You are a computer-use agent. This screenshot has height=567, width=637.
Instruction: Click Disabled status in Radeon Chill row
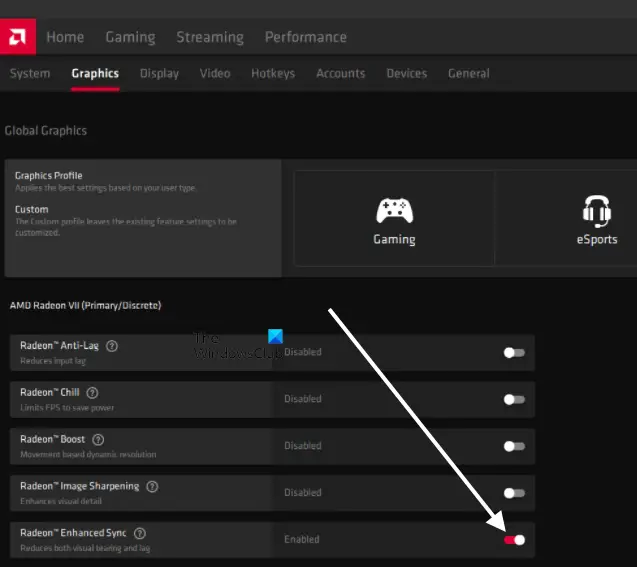click(x=303, y=399)
